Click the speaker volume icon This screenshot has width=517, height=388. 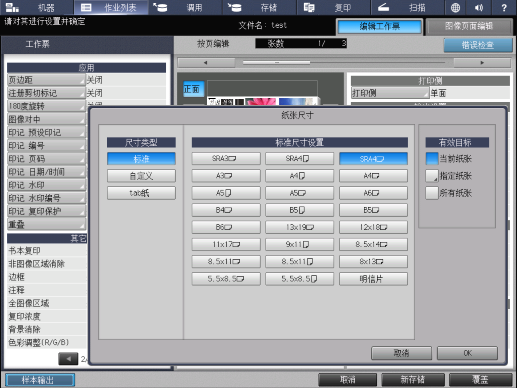(x=479, y=7)
